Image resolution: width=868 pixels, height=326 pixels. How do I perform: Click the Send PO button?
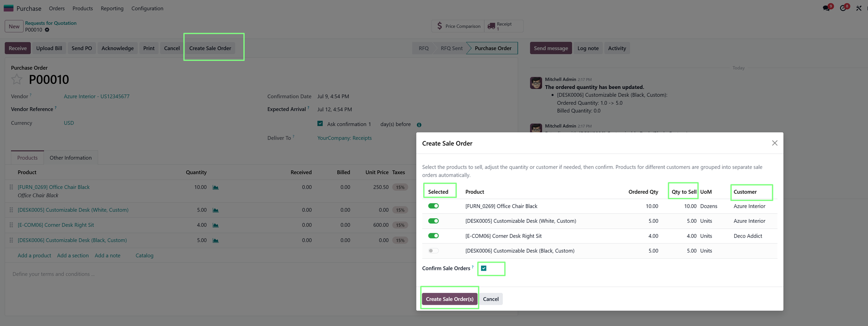coord(82,48)
